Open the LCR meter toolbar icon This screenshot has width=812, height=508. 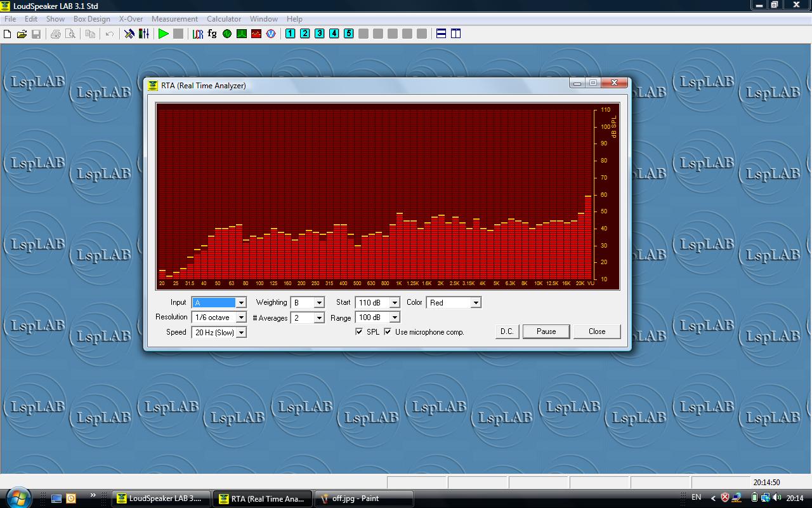198,34
